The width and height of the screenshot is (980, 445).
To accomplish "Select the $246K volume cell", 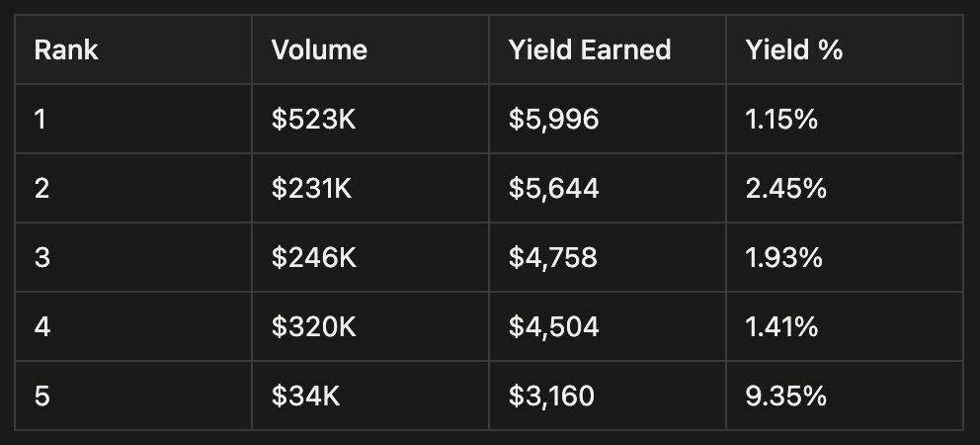I will pyautogui.click(x=314, y=258).
